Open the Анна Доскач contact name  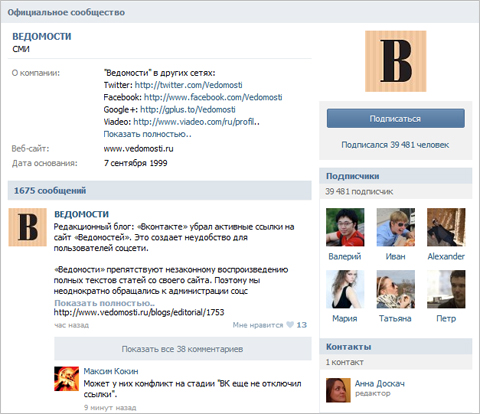click(380, 384)
